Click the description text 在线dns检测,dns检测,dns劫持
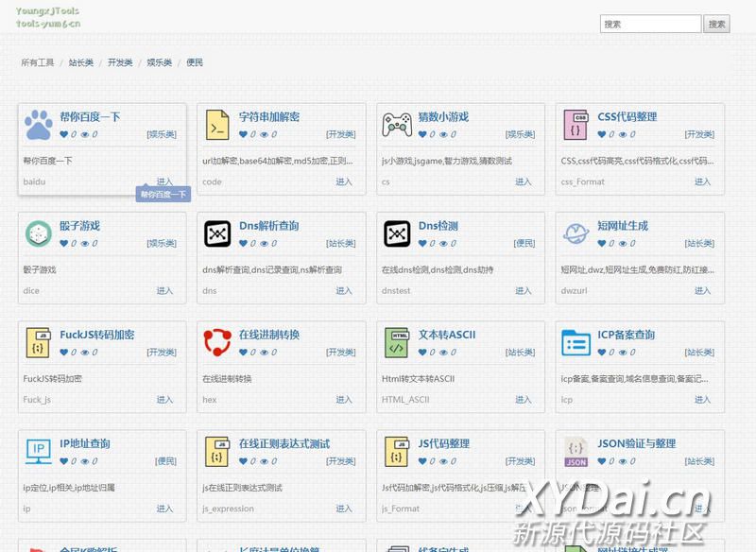Viewport: 756px width, 552px height. point(438,270)
